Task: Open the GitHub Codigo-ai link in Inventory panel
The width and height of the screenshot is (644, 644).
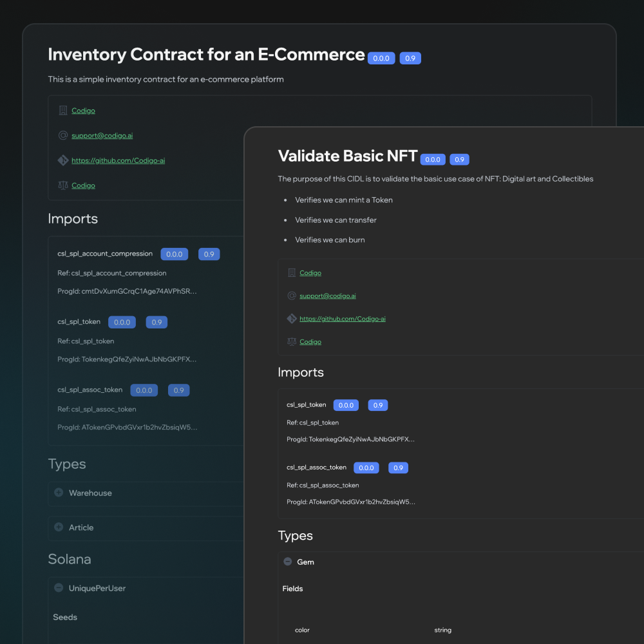Action: [x=113, y=160]
